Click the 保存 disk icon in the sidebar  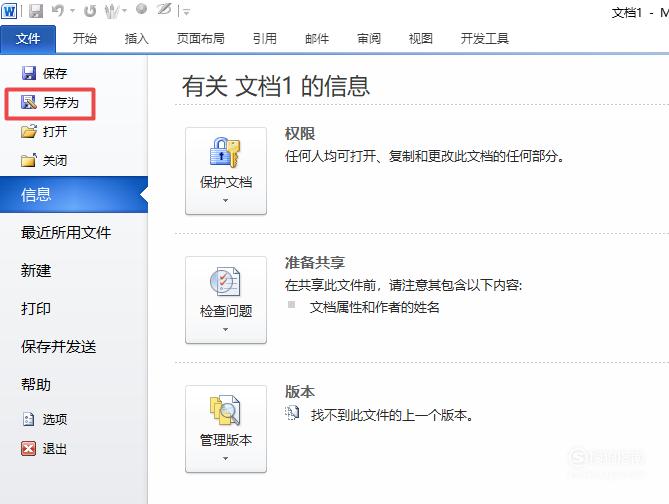(29, 73)
